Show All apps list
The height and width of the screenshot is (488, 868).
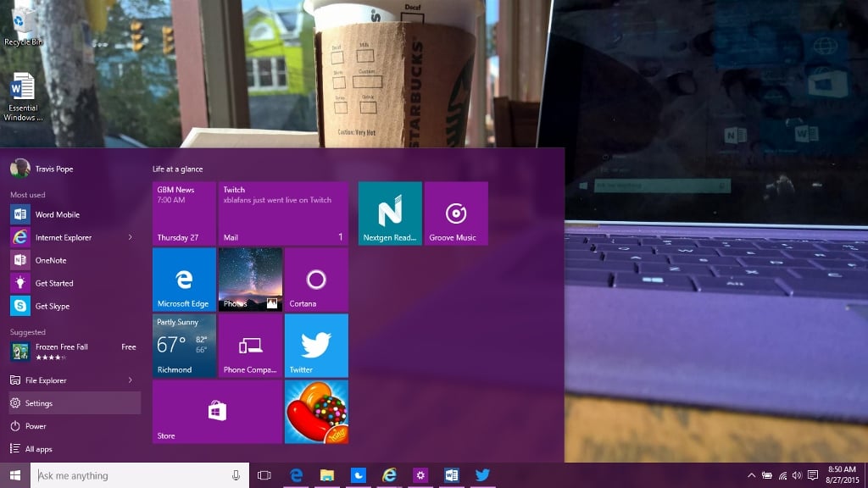click(75, 449)
